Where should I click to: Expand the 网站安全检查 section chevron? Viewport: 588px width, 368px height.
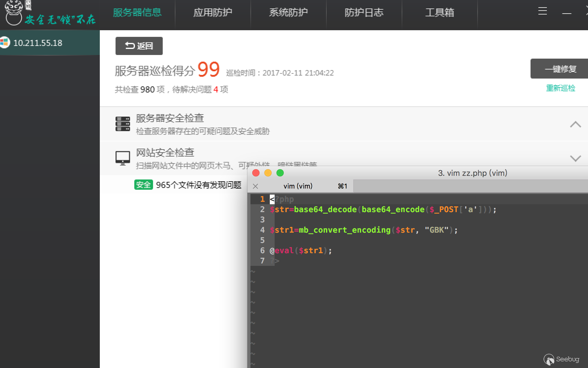point(575,158)
